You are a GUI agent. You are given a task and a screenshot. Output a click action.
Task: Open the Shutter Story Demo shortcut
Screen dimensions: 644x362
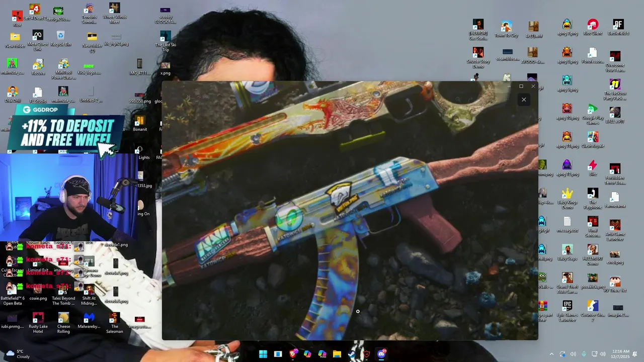478,57
